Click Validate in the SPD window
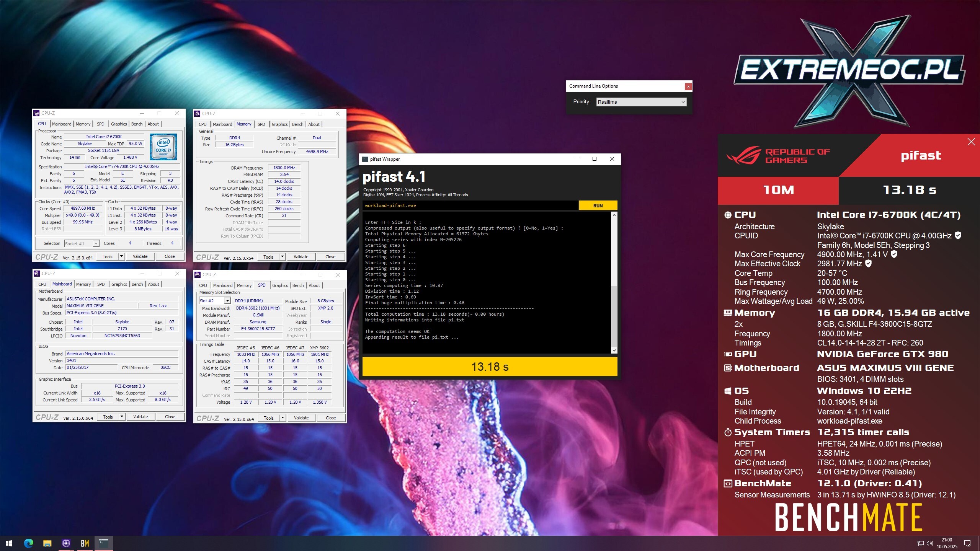Image resolution: width=980 pixels, height=551 pixels. click(x=301, y=418)
